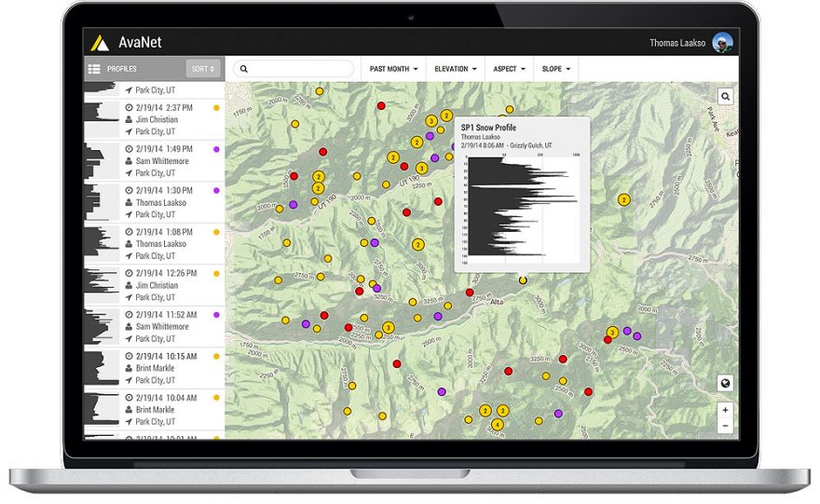
Task: Click Thomas Laakso's avatar picture
Action: click(722, 43)
